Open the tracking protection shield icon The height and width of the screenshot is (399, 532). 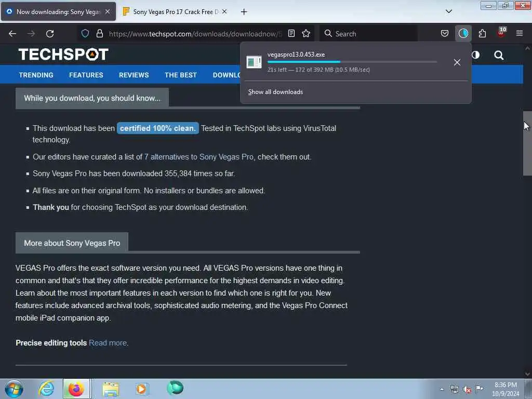click(x=85, y=33)
